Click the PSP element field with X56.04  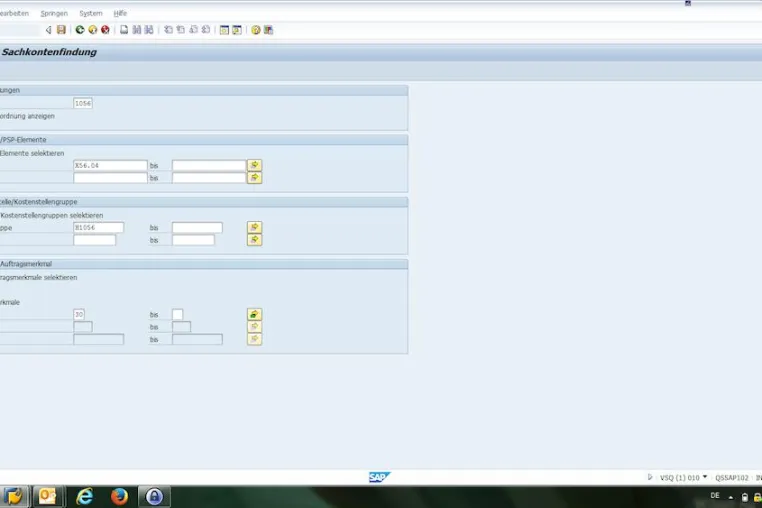[x=110, y=165]
